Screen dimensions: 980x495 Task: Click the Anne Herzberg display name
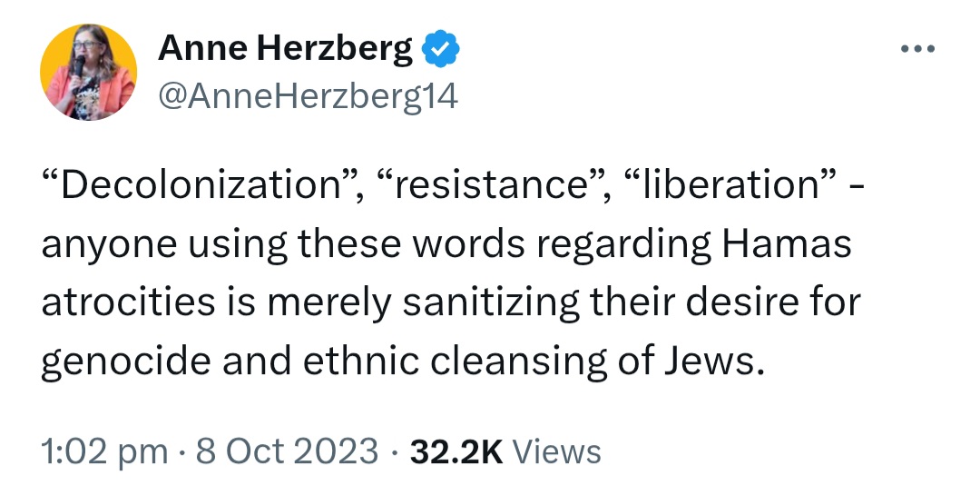click(285, 48)
